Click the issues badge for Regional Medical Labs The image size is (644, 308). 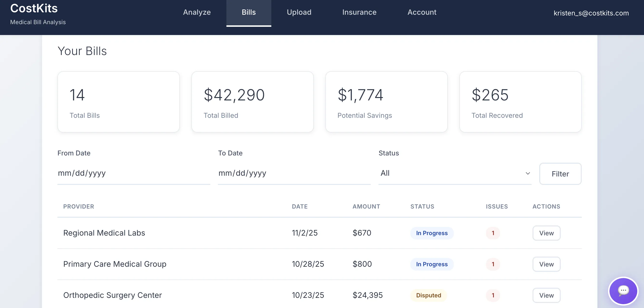coord(493,233)
